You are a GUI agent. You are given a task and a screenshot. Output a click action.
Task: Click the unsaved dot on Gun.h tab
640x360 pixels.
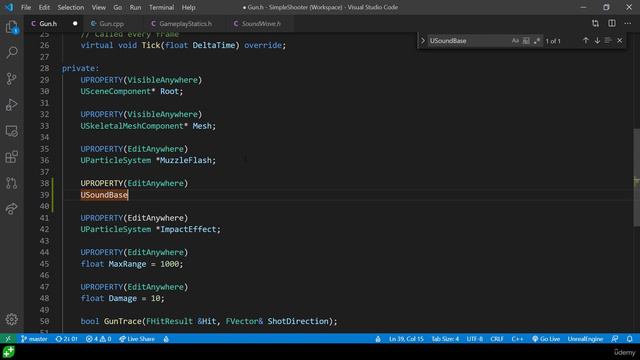click(75, 24)
